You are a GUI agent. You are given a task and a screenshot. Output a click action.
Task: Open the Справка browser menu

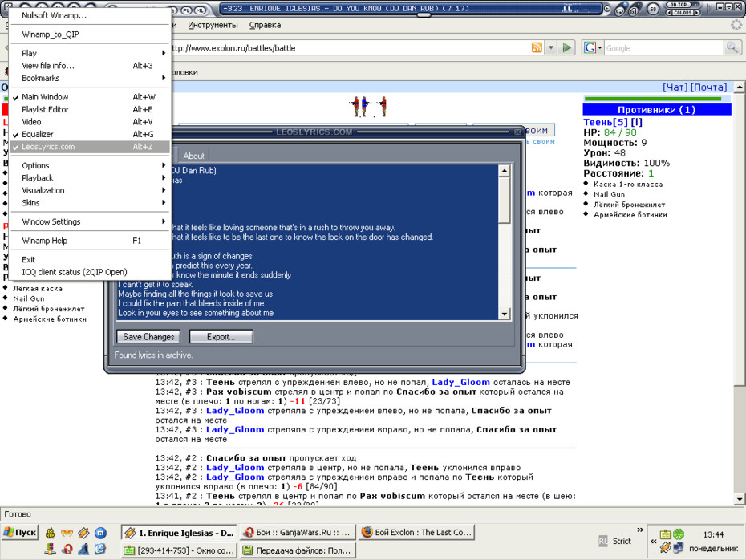(265, 25)
